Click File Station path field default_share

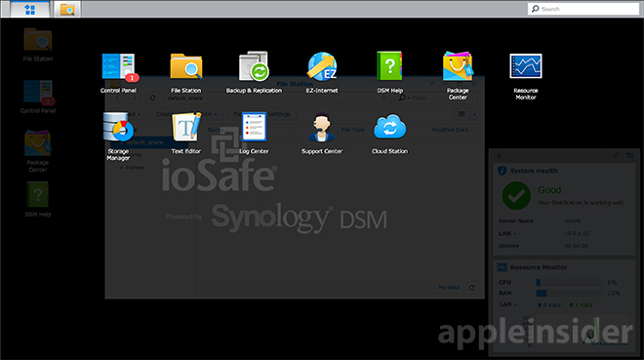[278, 99]
